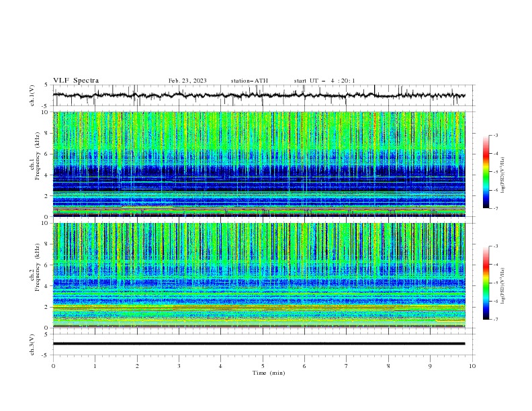This screenshot has width=532, height=411.
Task: Click the time axis tick label '8'
Action: (388, 366)
